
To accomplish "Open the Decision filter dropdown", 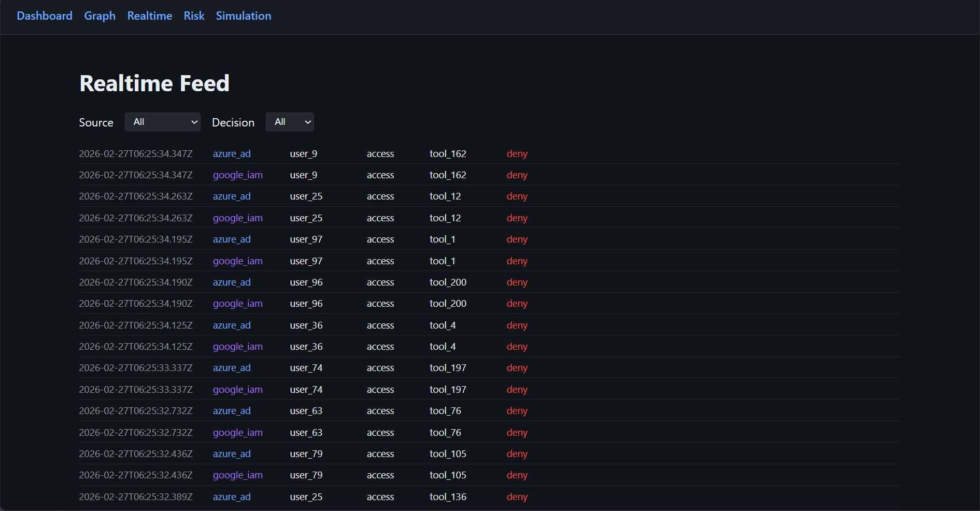I will (290, 122).
